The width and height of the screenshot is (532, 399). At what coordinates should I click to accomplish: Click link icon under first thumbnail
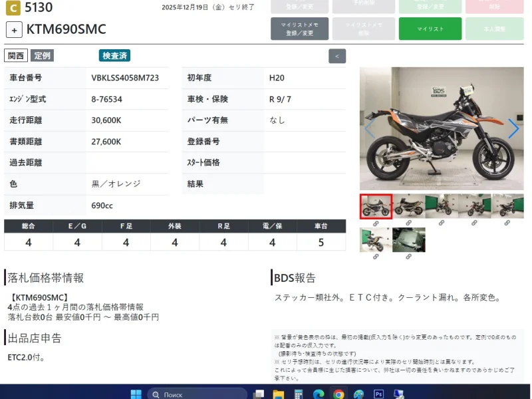376,223
